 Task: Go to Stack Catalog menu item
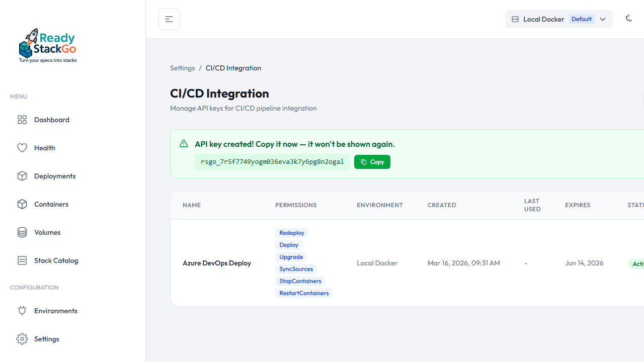[56, 260]
